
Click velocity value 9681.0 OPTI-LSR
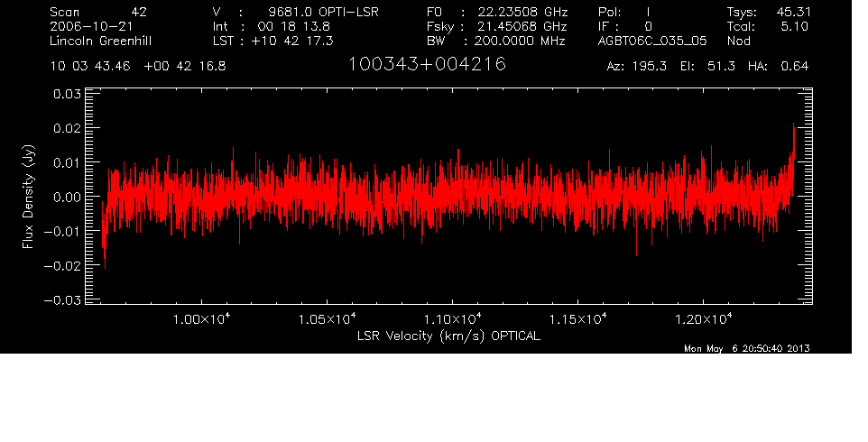click(323, 12)
